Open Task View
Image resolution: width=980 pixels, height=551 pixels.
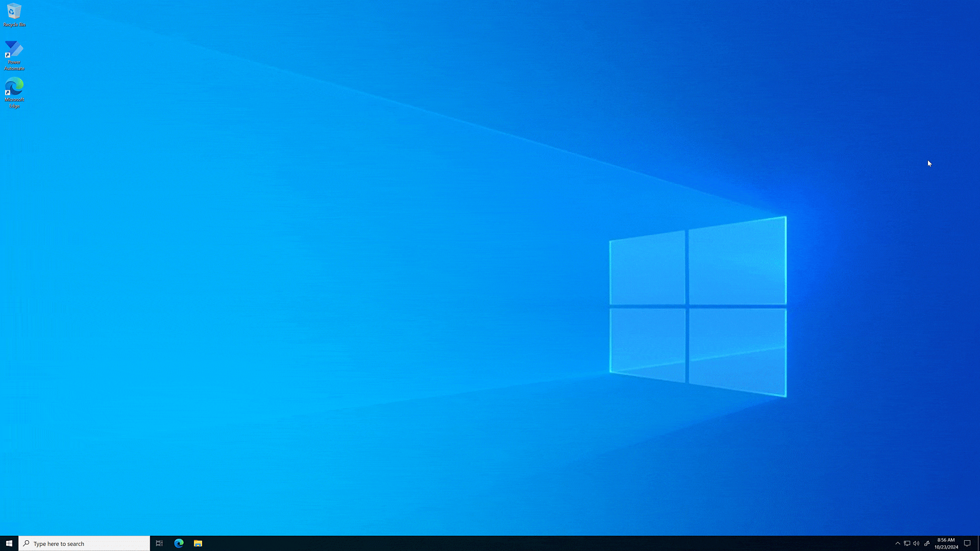pos(159,543)
